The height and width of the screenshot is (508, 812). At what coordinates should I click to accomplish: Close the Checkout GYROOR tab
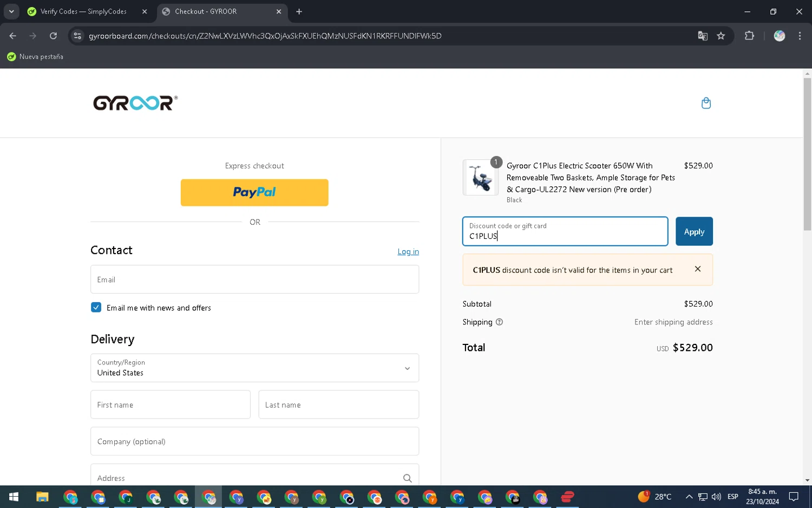pos(279,11)
